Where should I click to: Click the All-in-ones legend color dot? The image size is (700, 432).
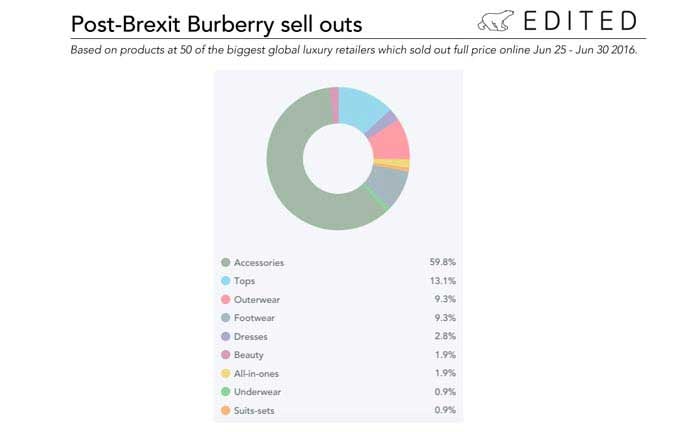pos(226,373)
